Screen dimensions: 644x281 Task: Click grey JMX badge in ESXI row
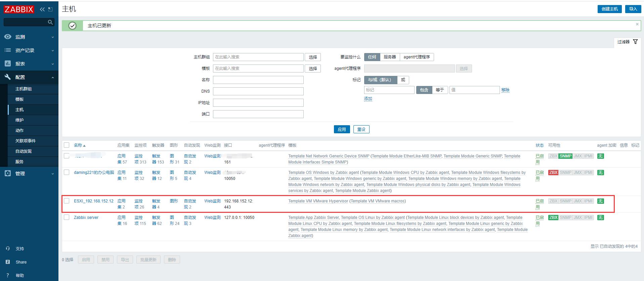(578, 201)
